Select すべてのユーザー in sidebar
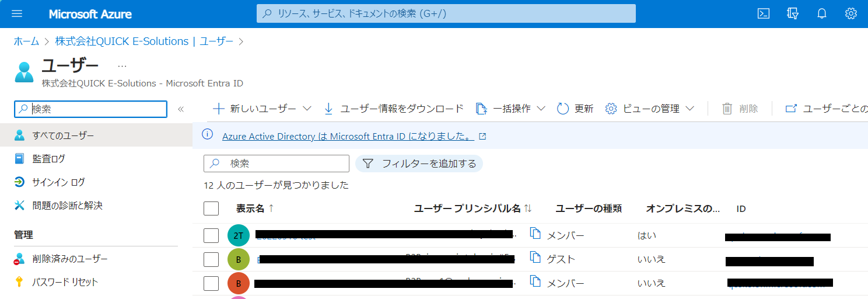The height and width of the screenshot is (299, 868). [96, 135]
